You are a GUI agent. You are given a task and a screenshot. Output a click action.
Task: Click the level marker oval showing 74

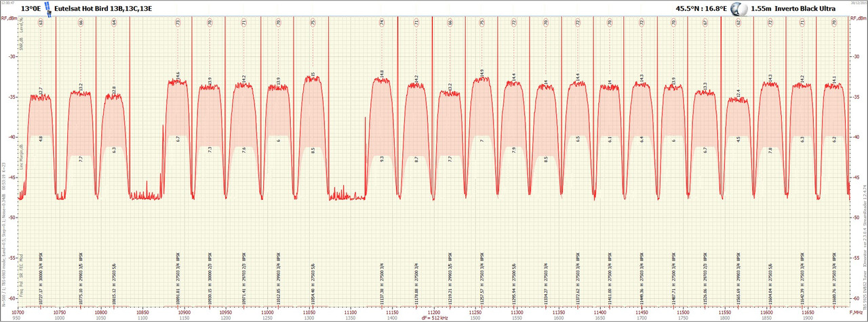coord(382,22)
